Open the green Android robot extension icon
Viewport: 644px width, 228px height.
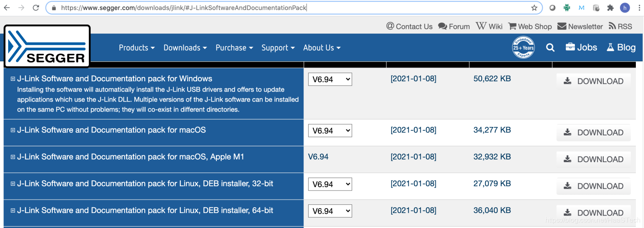[567, 8]
